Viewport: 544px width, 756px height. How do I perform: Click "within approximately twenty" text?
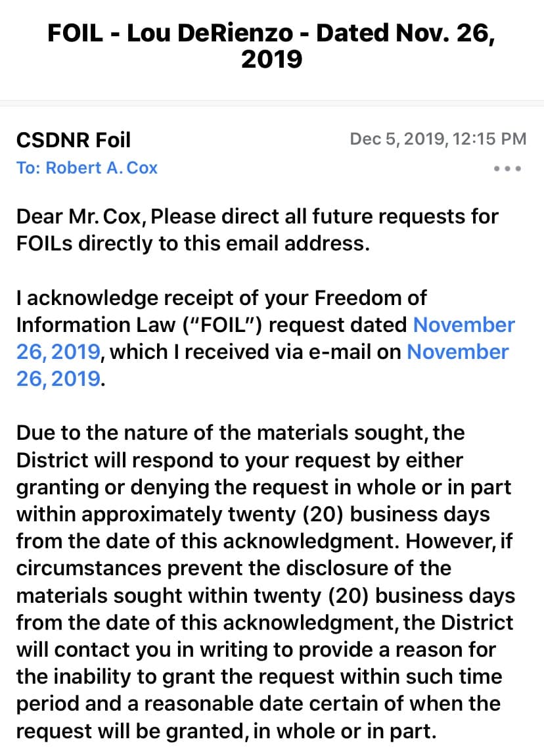point(155,513)
